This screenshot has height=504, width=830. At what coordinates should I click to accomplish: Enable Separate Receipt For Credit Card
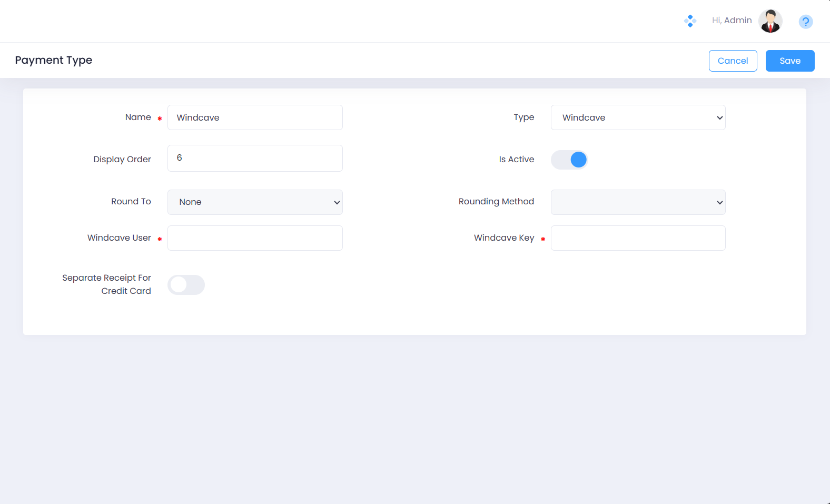pos(186,285)
